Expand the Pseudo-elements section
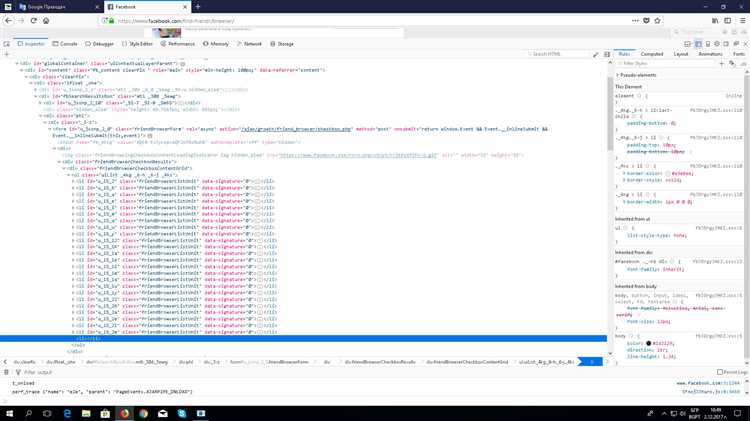750x421 pixels. (x=618, y=75)
